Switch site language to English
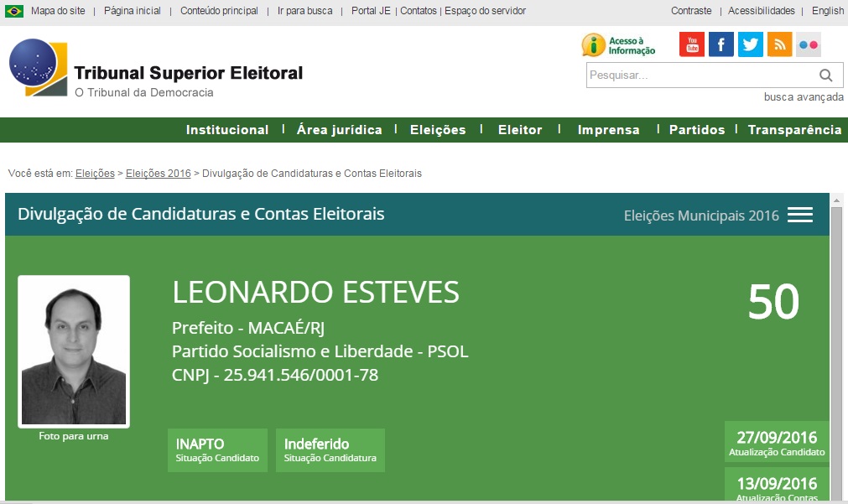This screenshot has height=504, width=848. pyautogui.click(x=828, y=11)
